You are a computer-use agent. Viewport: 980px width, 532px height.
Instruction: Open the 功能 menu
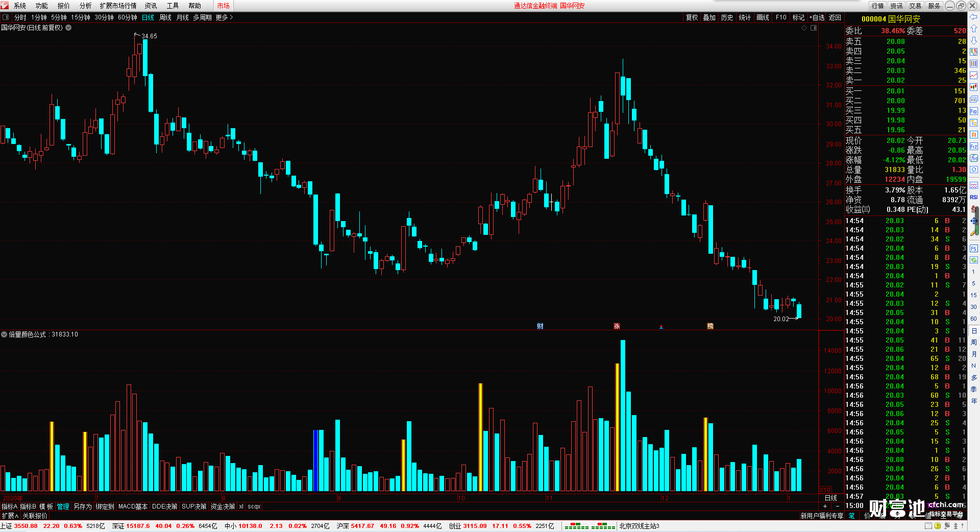[x=42, y=6]
